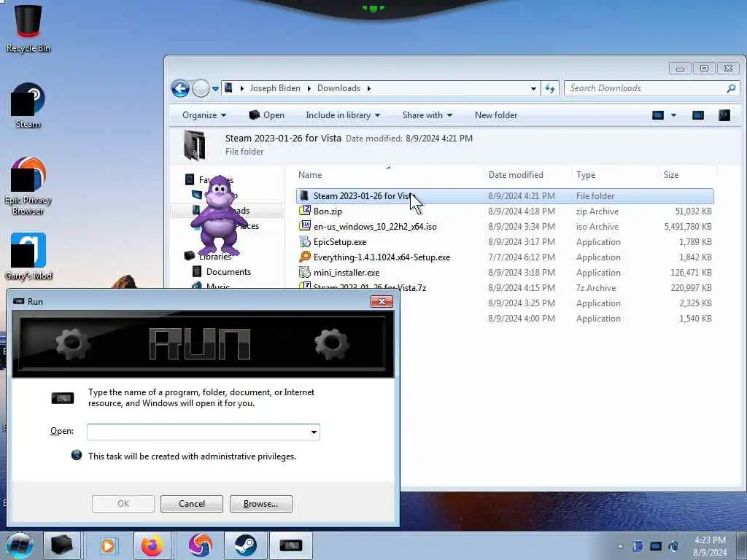Image resolution: width=747 pixels, height=560 pixels.
Task: Select the en-us_windows_10_22h2_x64.iso file
Action: (x=375, y=227)
